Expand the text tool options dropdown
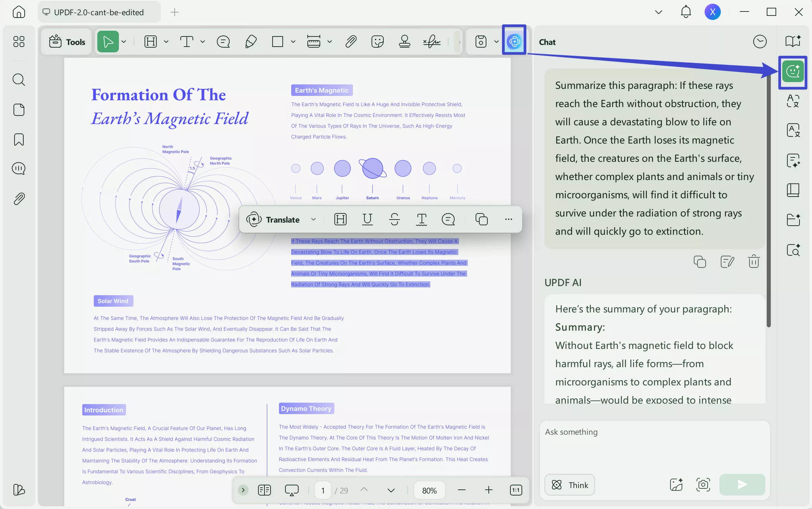The height and width of the screenshot is (509, 812). (x=203, y=41)
